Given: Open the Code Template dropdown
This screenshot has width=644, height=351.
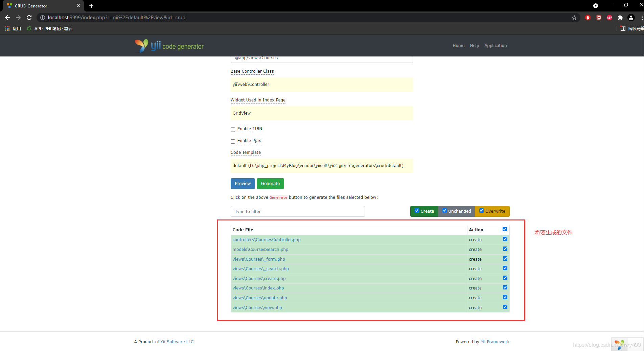Looking at the screenshot, I should [322, 166].
